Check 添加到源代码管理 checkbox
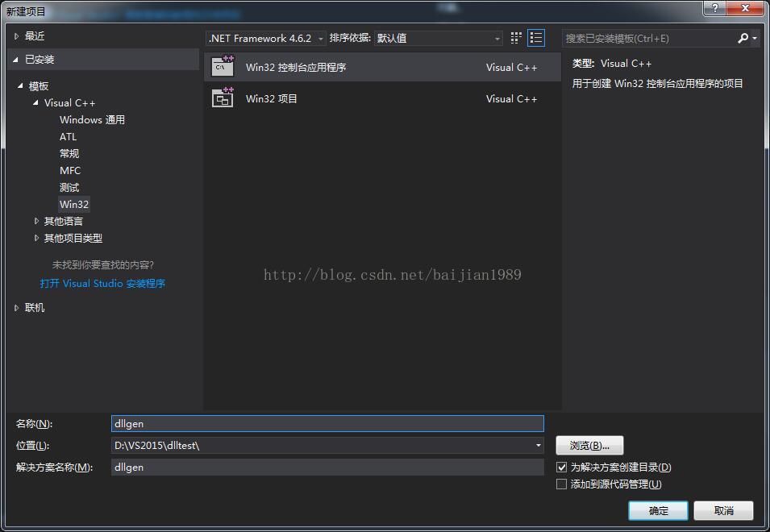The image size is (770, 532). pyautogui.click(x=561, y=484)
